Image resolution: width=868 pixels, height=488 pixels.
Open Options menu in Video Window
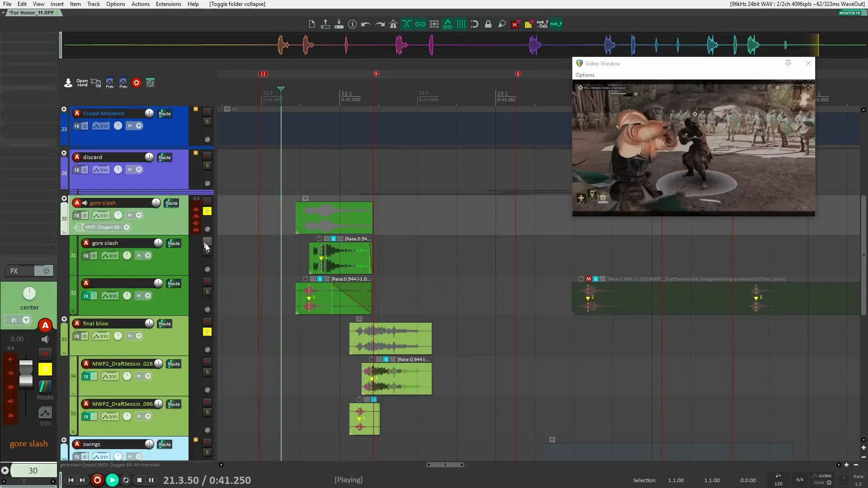coord(585,75)
